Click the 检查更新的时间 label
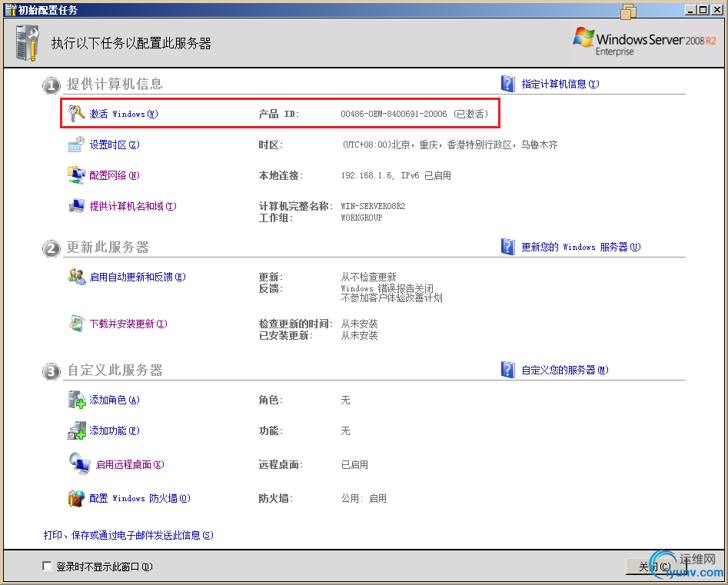Viewport: 728px width, 585px height. pyautogui.click(x=296, y=324)
